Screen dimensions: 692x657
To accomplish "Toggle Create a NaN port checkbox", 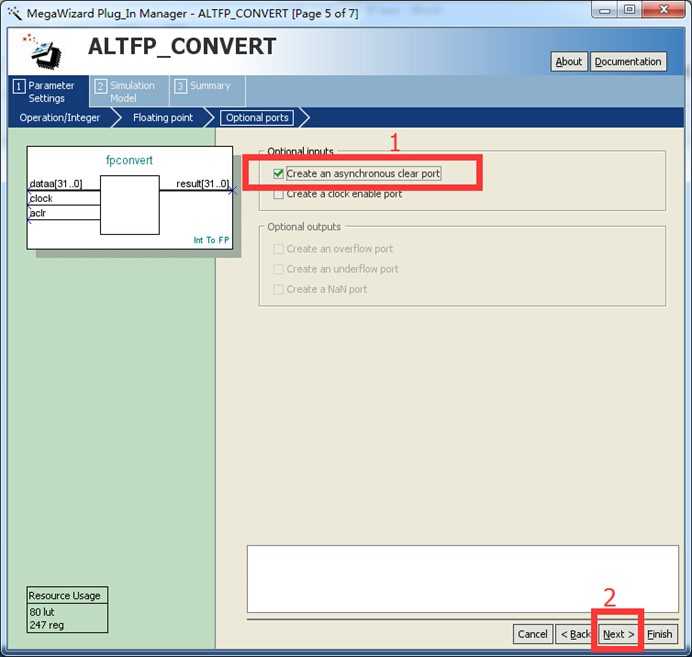I will pyautogui.click(x=278, y=289).
